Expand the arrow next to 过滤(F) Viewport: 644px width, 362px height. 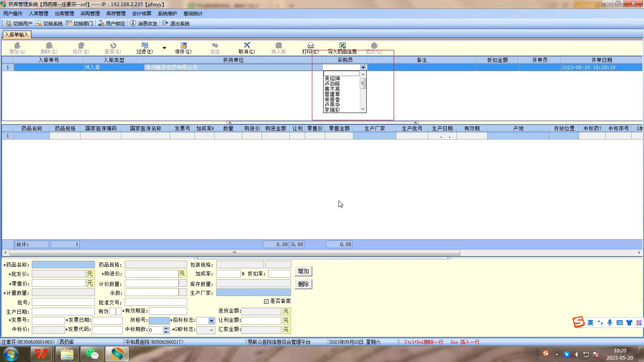164,48
